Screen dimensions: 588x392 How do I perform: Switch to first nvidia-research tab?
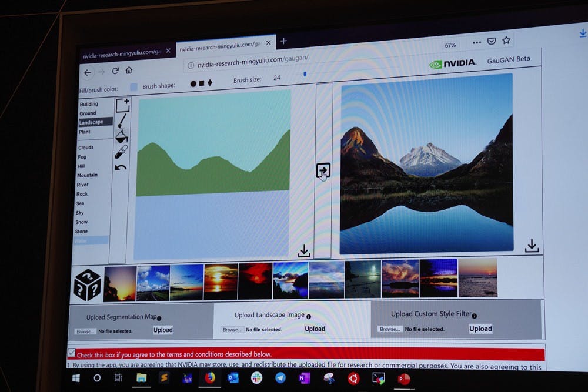coord(122,53)
